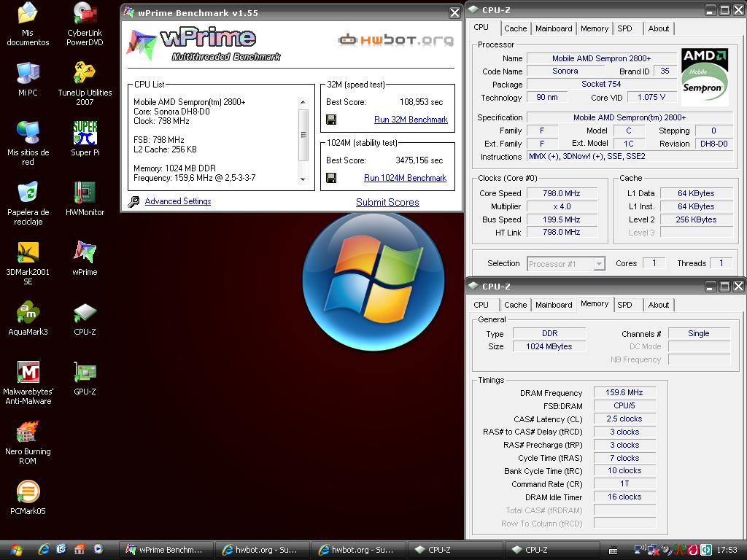Click the DRAM Frequency 159.6 MHz value
The height and width of the screenshot is (560, 747).
[x=624, y=392]
